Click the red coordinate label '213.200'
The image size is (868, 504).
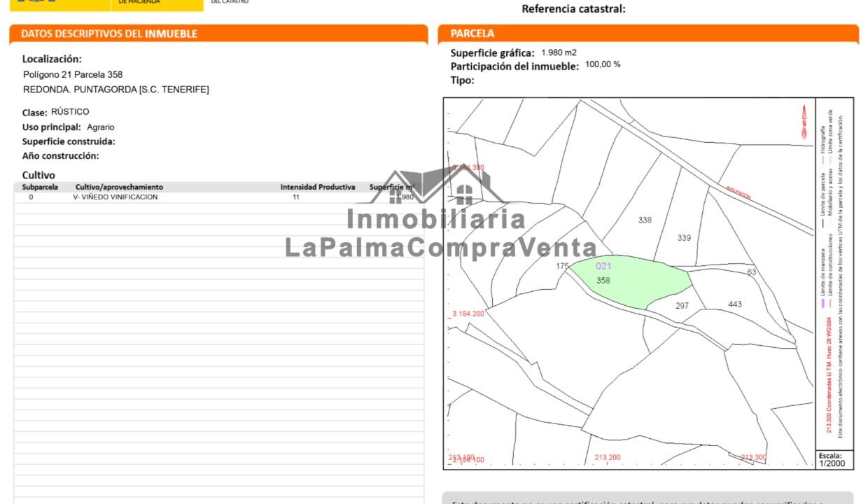point(607,458)
